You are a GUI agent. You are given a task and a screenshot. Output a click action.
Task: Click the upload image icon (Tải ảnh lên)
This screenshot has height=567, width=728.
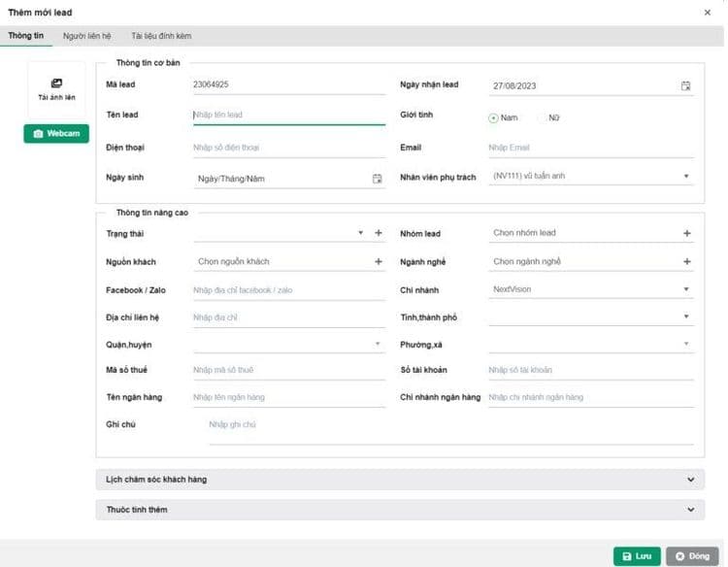[56, 84]
